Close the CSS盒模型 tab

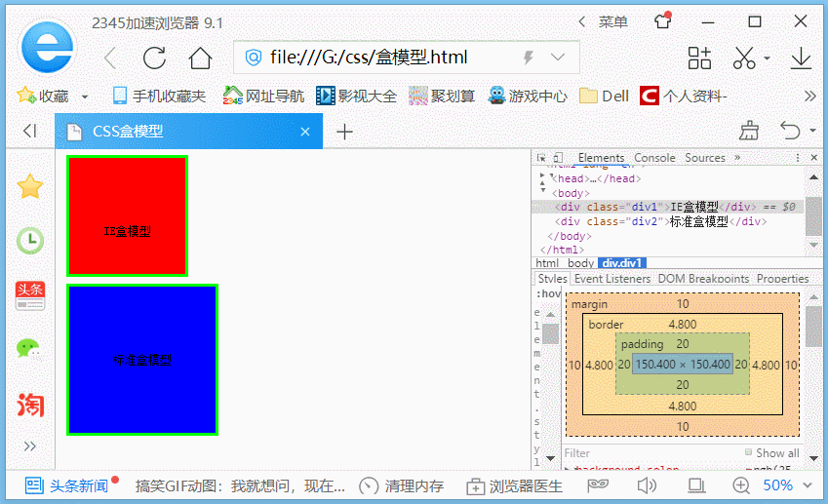(304, 132)
